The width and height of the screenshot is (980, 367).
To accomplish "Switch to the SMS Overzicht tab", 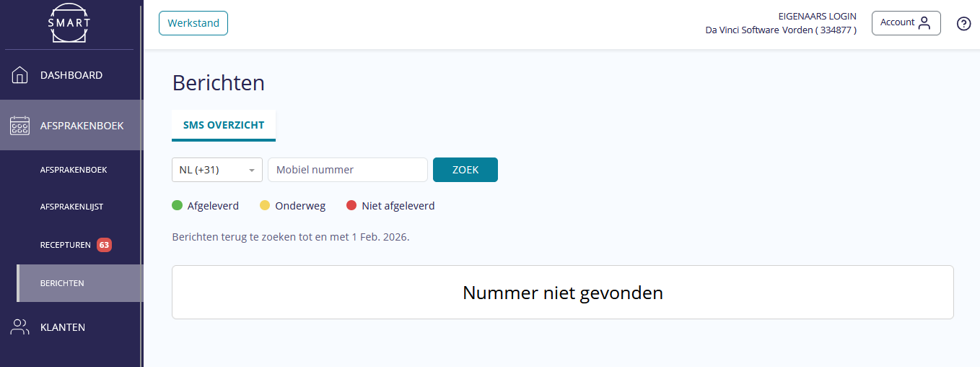I will [224, 125].
